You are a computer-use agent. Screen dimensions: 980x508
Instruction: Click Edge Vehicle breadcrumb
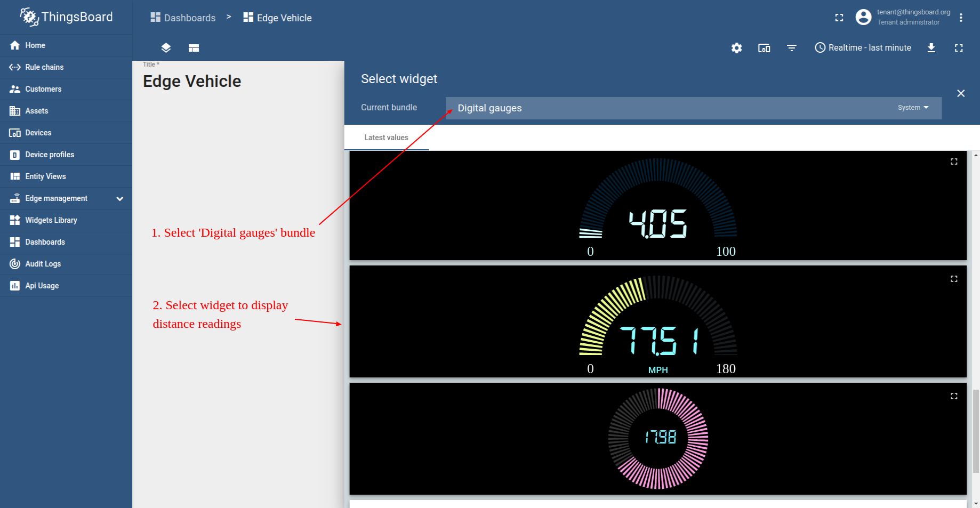[x=277, y=18]
